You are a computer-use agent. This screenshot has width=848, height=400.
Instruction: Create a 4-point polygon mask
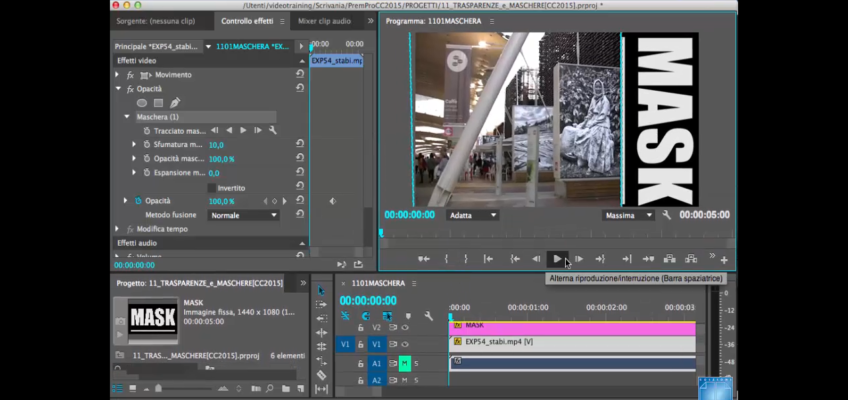point(158,103)
